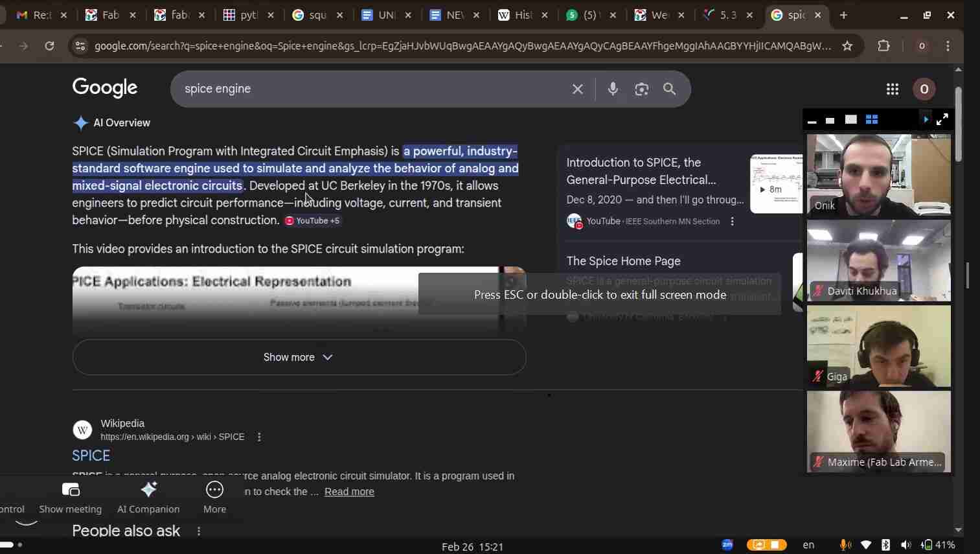This screenshot has height=554, width=980.
Task: Open options menu for Wikipedia result
Action: coord(259,437)
